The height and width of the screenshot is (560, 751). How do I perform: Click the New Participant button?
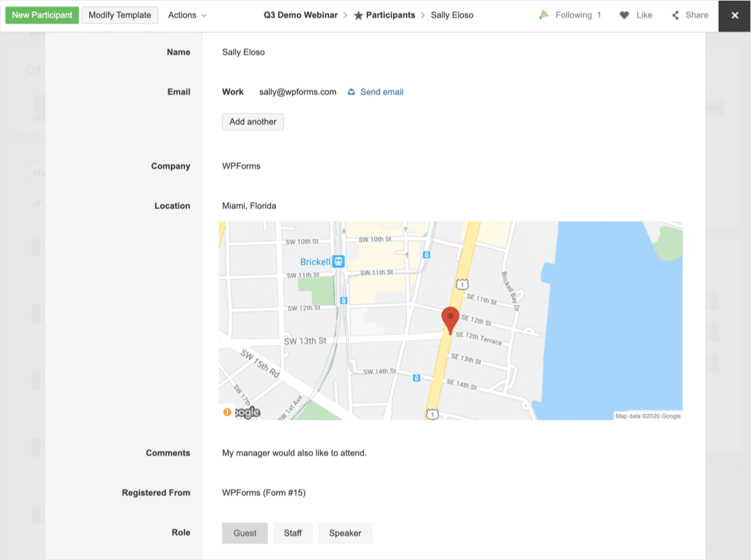tap(42, 15)
